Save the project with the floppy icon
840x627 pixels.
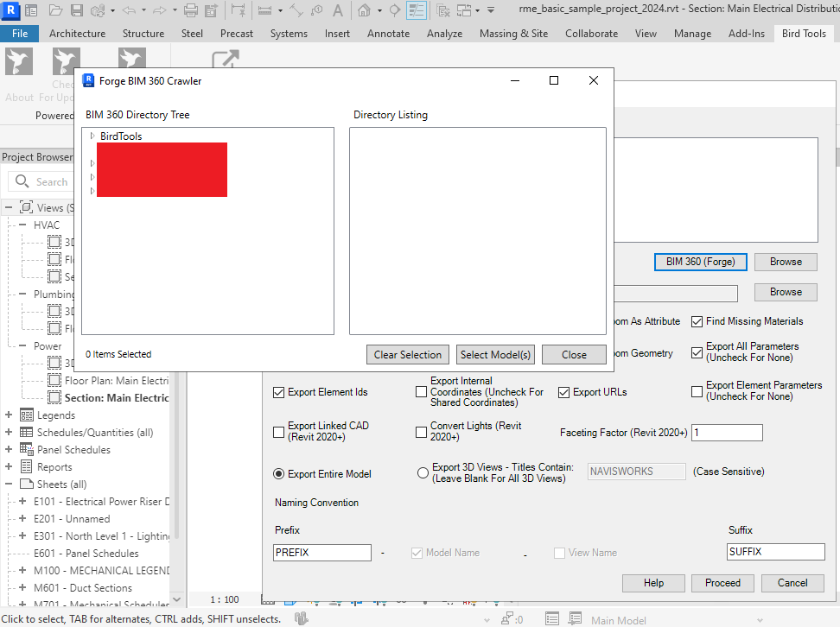[x=77, y=9]
